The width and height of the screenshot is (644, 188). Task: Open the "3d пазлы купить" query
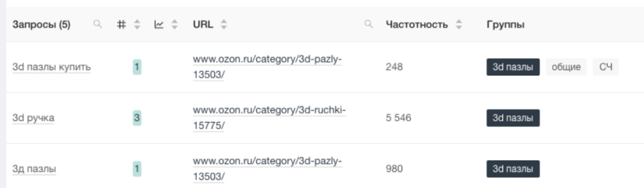tap(52, 67)
